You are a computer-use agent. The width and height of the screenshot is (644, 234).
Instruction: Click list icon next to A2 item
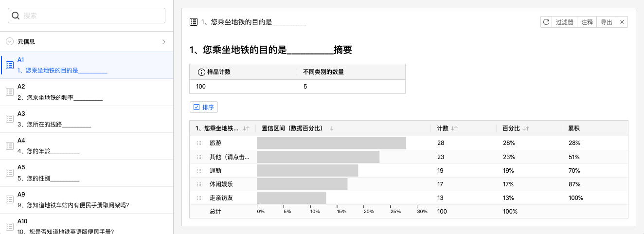tap(9, 92)
